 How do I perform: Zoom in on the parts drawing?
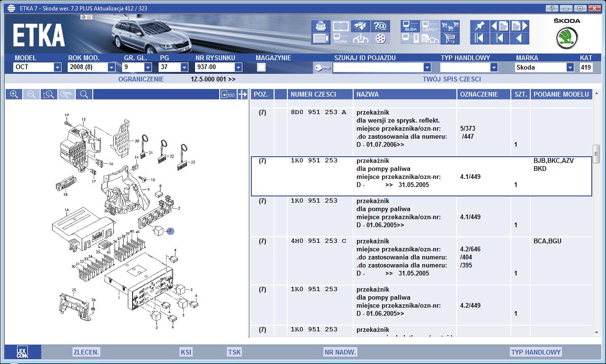coord(14,95)
